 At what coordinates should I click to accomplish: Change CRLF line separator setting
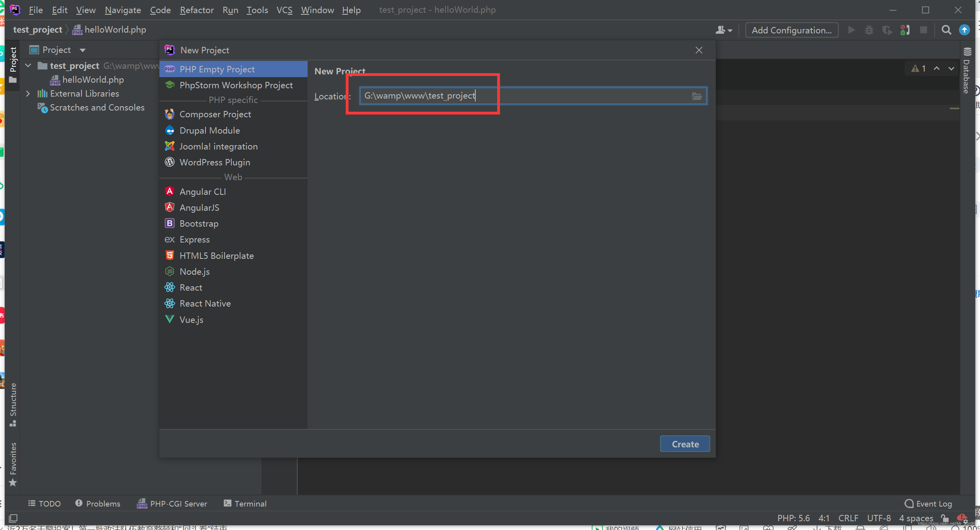[848, 518]
